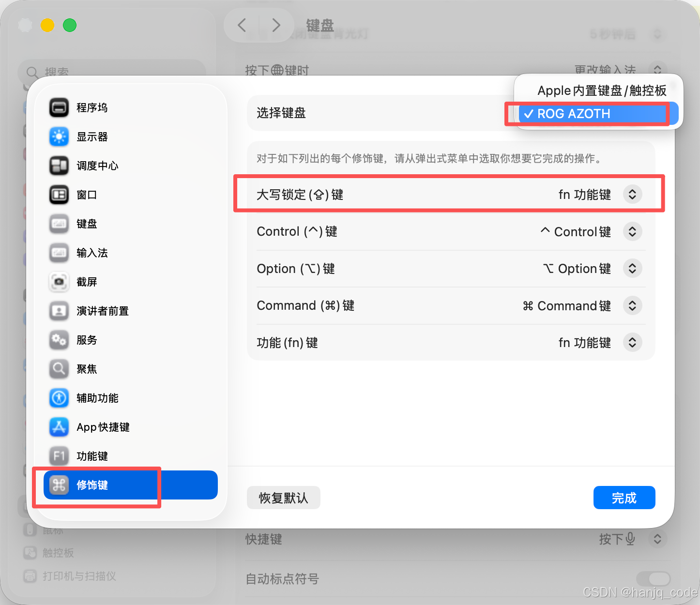Click the blue 完成 button
This screenshot has height=605, width=700.
(x=624, y=498)
